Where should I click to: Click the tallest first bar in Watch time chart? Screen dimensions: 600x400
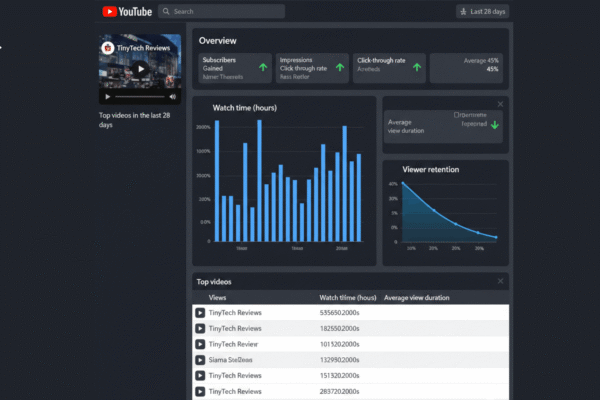click(217, 181)
